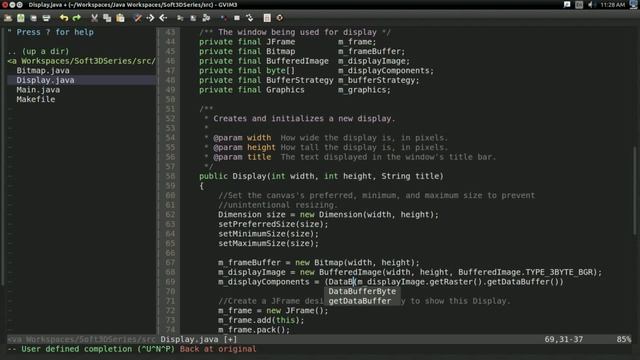Click 'private final Graphics m_graphics;' line
640x360 pixels.
pos(295,90)
